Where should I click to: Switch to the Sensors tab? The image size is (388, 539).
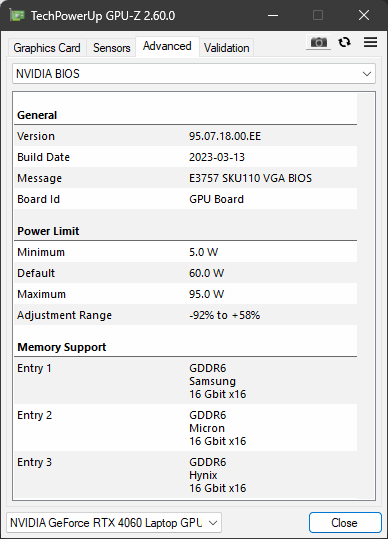coord(111,48)
